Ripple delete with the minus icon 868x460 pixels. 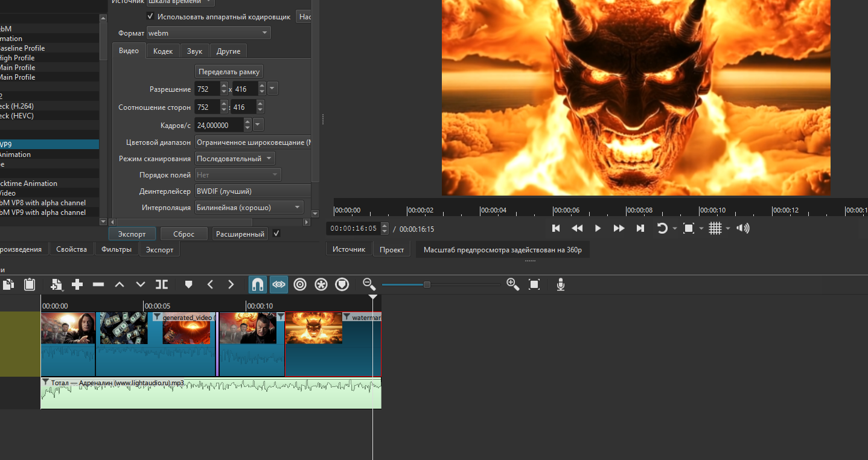(98, 284)
